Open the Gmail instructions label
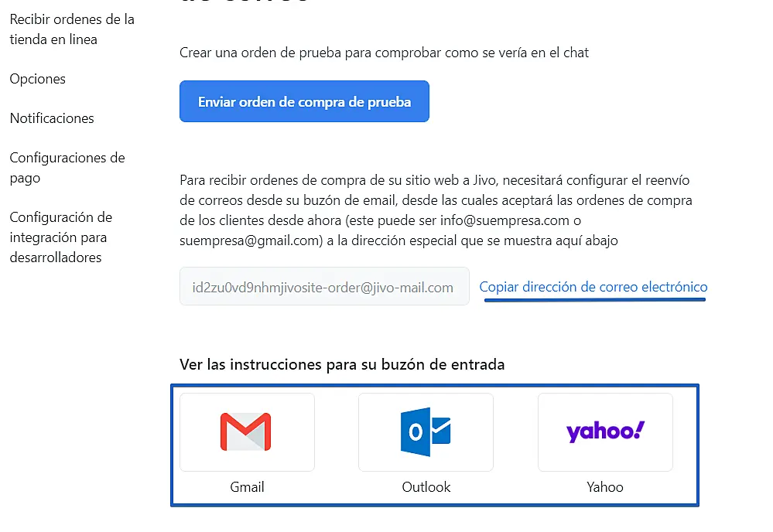Image resolution: width=773 pixels, height=532 pixels. tap(247, 487)
